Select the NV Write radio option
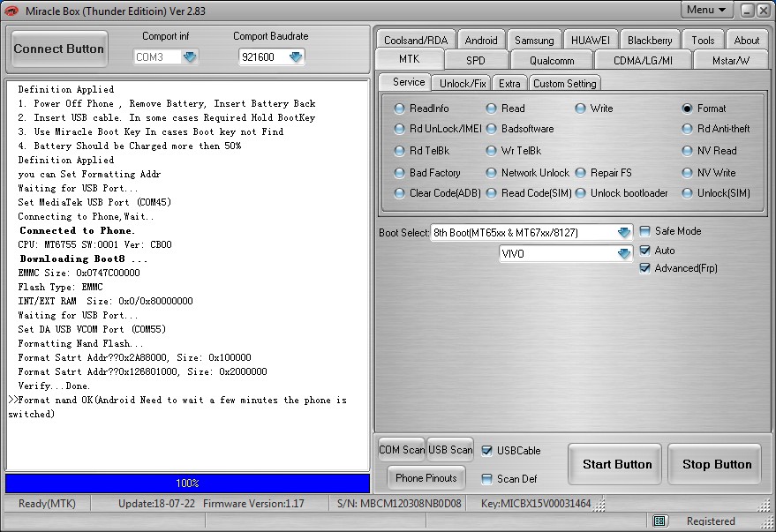The width and height of the screenshot is (776, 532). click(x=687, y=173)
